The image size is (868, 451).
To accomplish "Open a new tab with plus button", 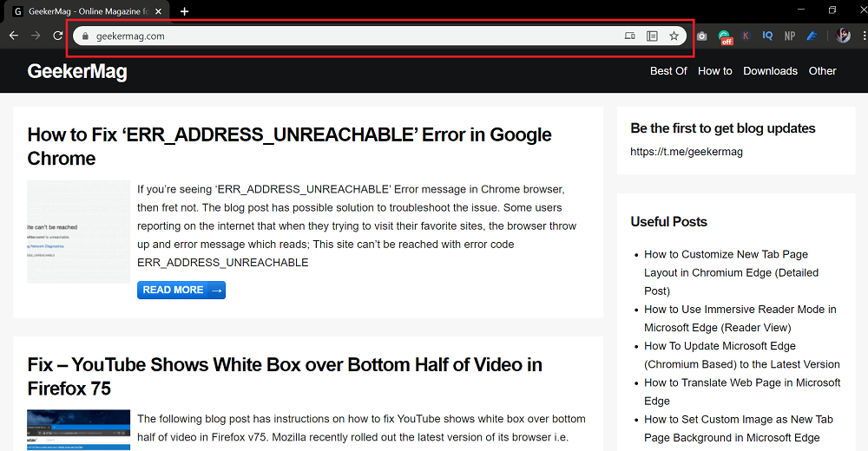I will pyautogui.click(x=184, y=11).
